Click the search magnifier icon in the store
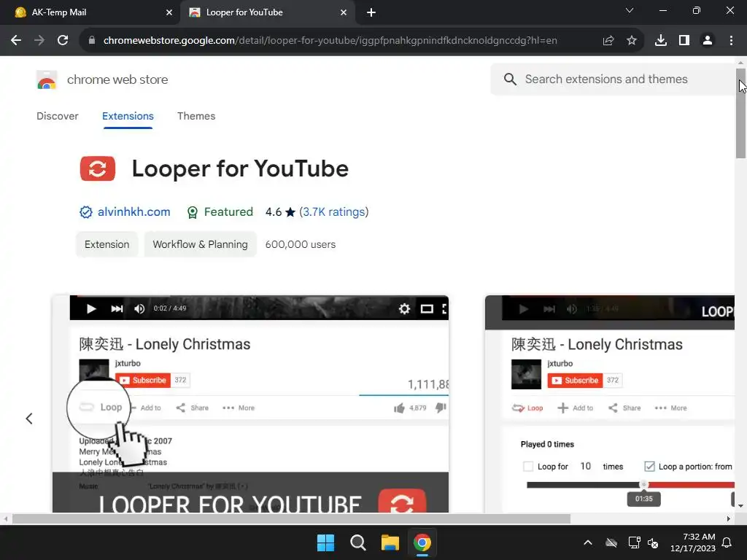747x560 pixels. (510, 79)
